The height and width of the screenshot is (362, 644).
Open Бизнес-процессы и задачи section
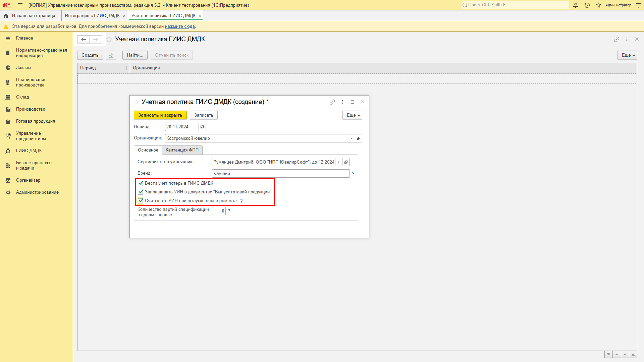coord(36,166)
